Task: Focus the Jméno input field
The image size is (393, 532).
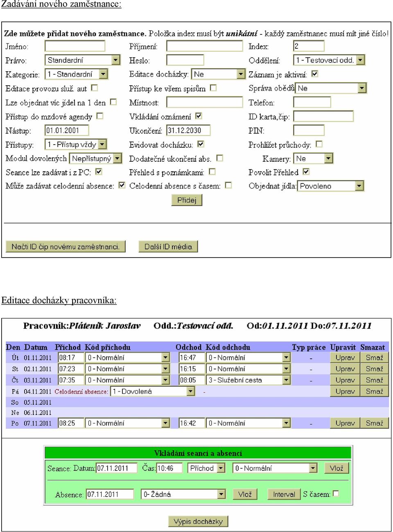Action: pos(75,46)
